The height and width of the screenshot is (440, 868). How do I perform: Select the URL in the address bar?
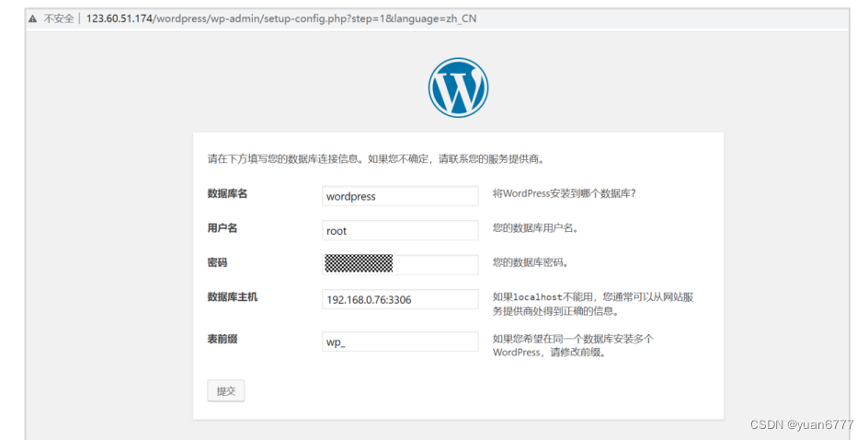coord(281,18)
